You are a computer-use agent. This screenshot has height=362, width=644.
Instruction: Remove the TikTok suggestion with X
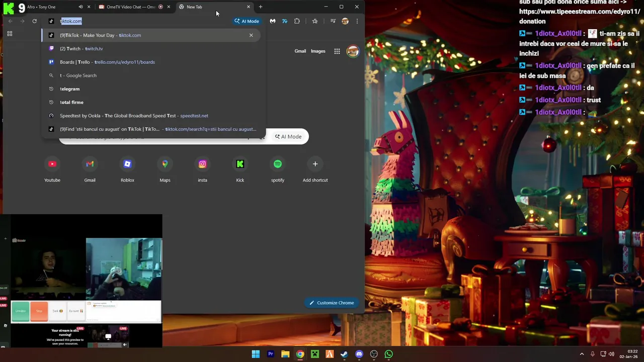point(251,35)
